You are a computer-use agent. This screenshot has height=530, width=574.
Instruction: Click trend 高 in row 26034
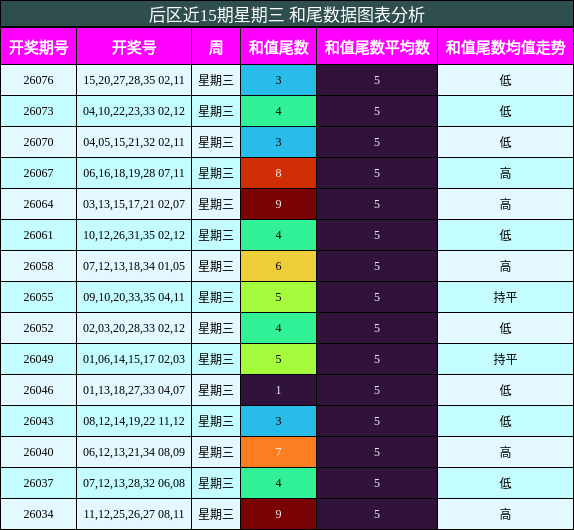click(x=506, y=514)
